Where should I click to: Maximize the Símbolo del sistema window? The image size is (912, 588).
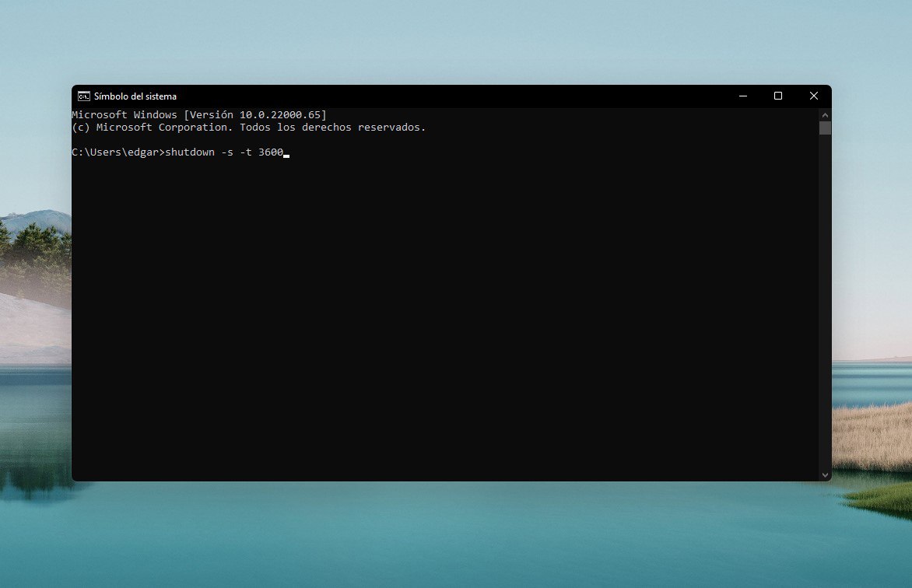tap(777, 96)
